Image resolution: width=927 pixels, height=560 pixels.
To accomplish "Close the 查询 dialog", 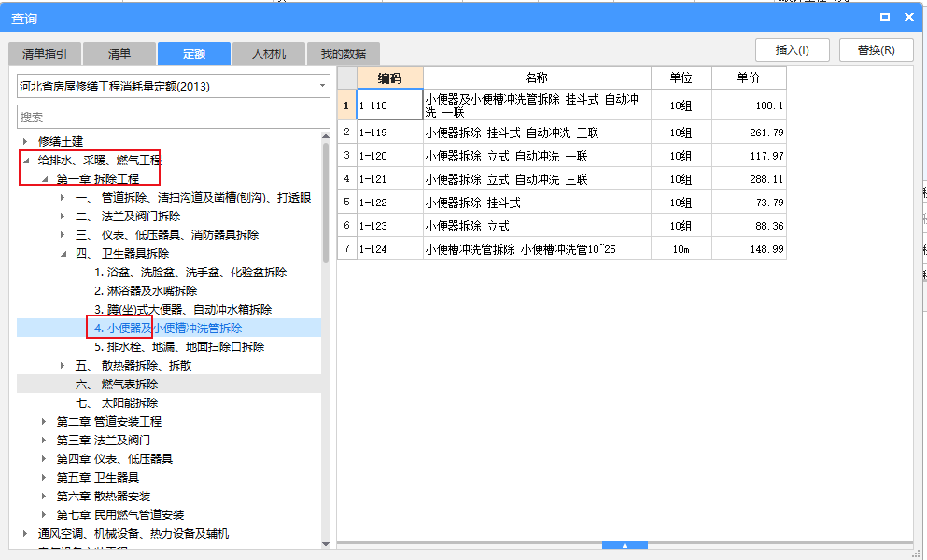I will (909, 17).
